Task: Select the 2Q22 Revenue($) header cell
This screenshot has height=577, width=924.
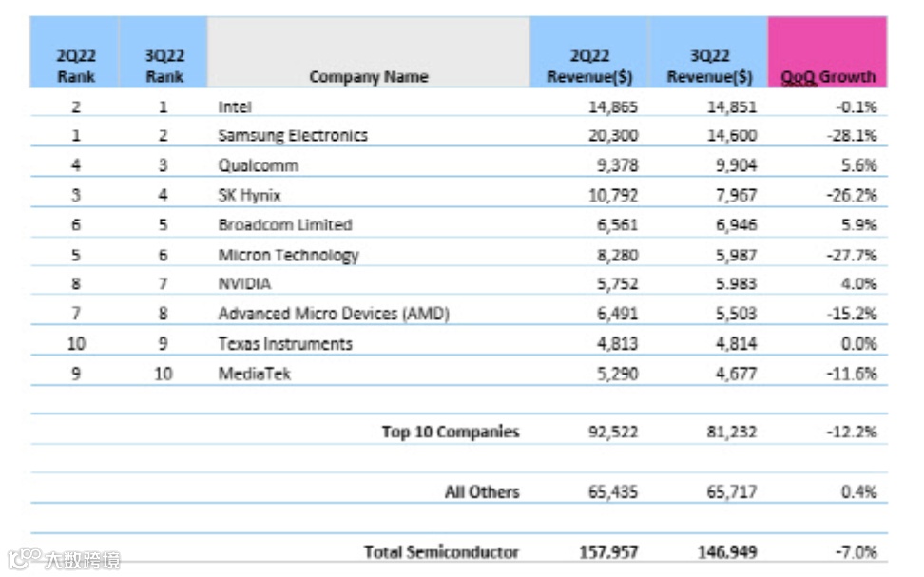Action: coord(589,52)
